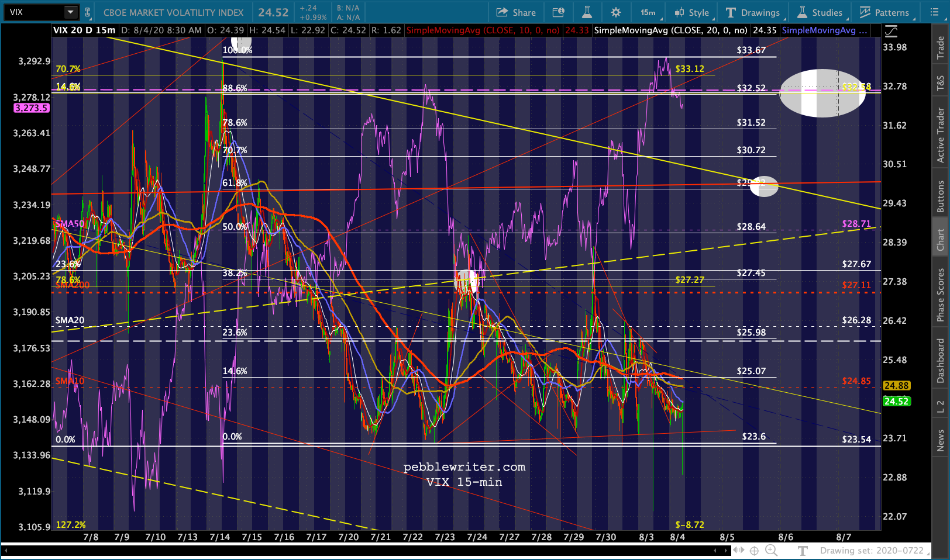Toggle the scroll expansion arrows icon
Viewport: 950px width, 560px height.
(739, 550)
